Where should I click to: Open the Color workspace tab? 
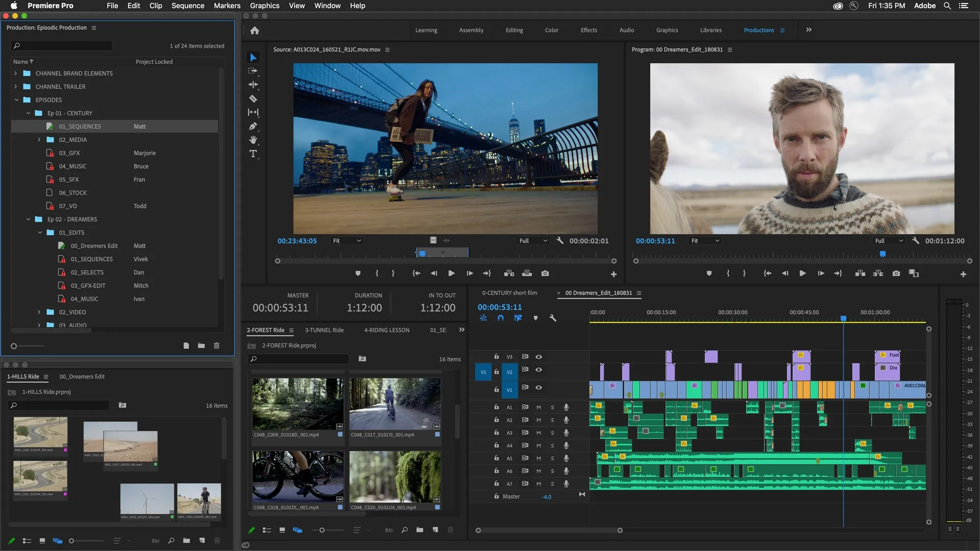pos(551,30)
